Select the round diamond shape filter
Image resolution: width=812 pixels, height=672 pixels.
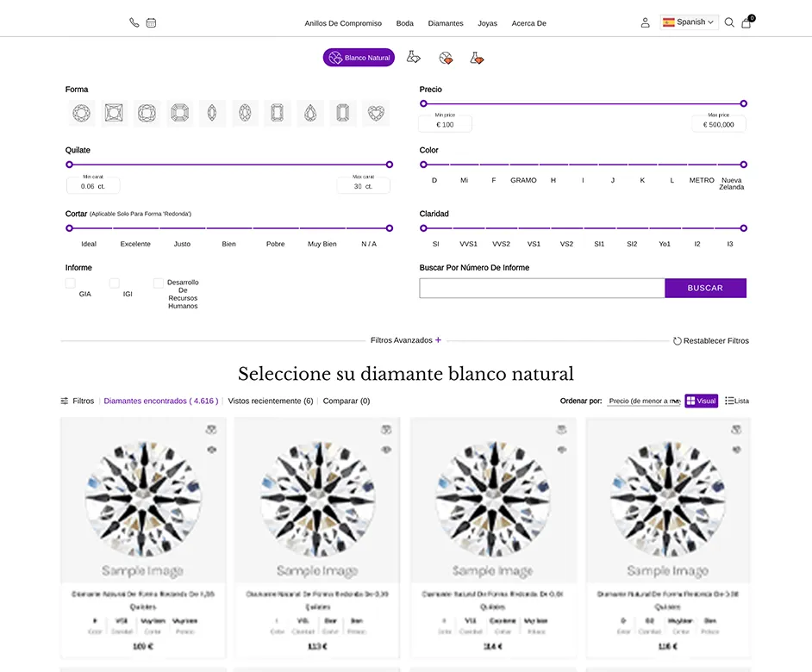(81, 113)
